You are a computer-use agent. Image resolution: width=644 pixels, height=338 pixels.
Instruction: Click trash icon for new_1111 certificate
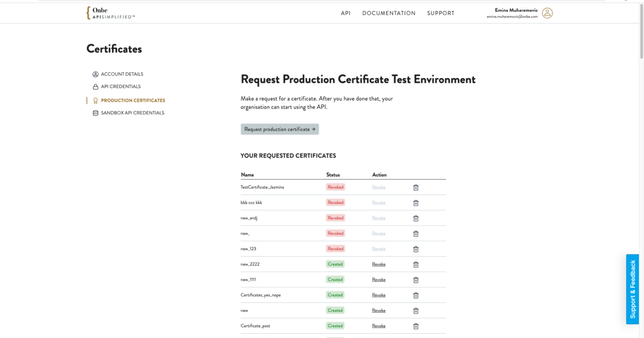[416, 280]
